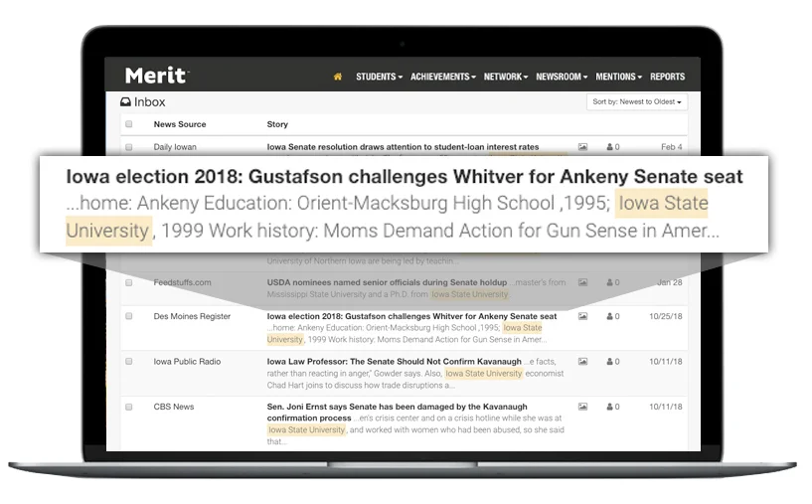Open the Achievements dropdown menu
The image size is (812, 504).
pyautogui.click(x=442, y=77)
